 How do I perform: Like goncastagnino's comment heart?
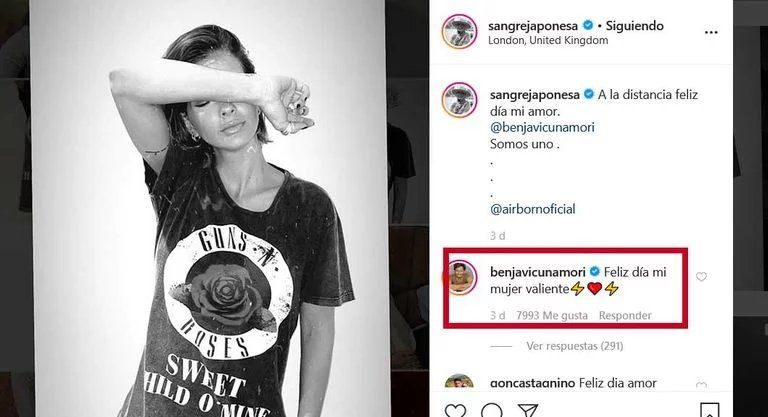pos(701,385)
